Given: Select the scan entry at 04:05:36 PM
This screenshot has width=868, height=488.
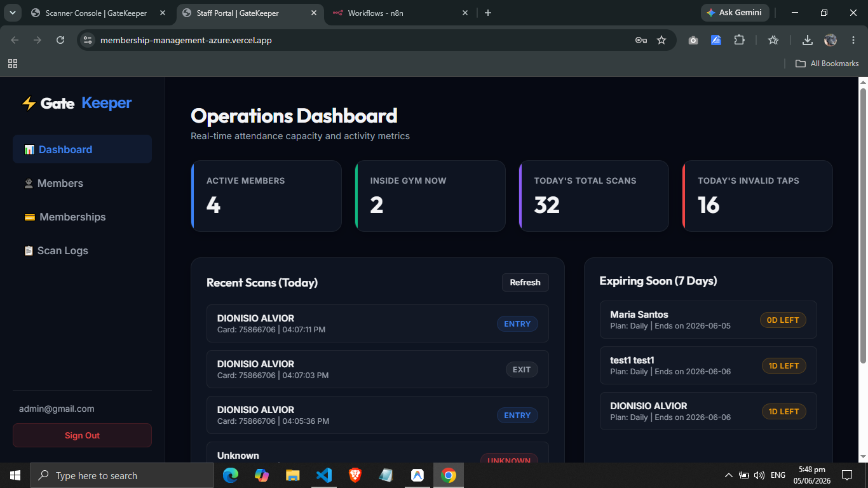Looking at the screenshot, I should click(377, 415).
